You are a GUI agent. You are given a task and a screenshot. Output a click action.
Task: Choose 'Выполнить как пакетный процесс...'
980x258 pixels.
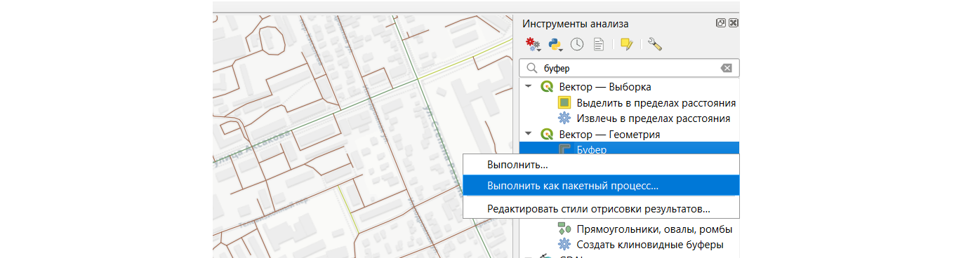click(601, 186)
